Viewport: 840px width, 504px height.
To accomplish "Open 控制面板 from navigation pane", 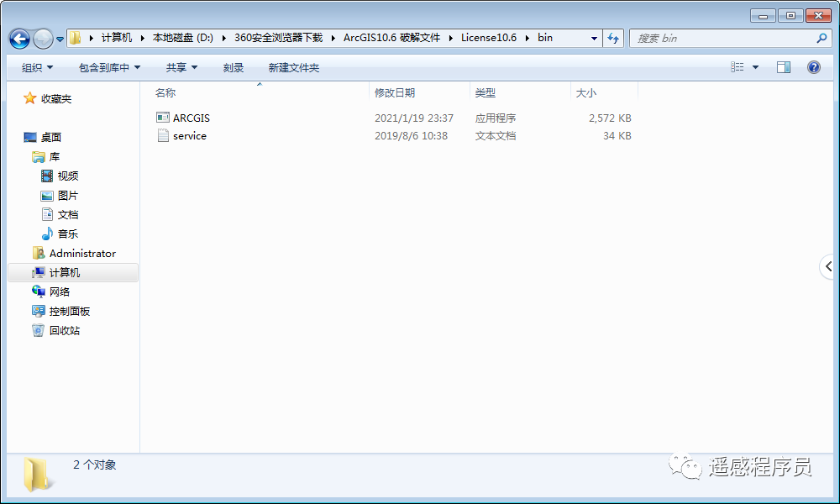I will pos(70,311).
